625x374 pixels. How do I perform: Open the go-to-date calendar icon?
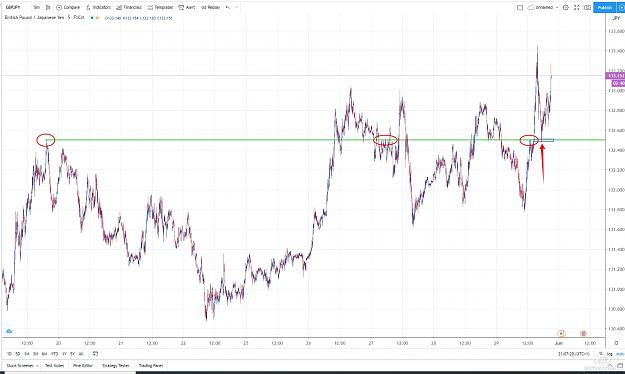tap(95, 354)
